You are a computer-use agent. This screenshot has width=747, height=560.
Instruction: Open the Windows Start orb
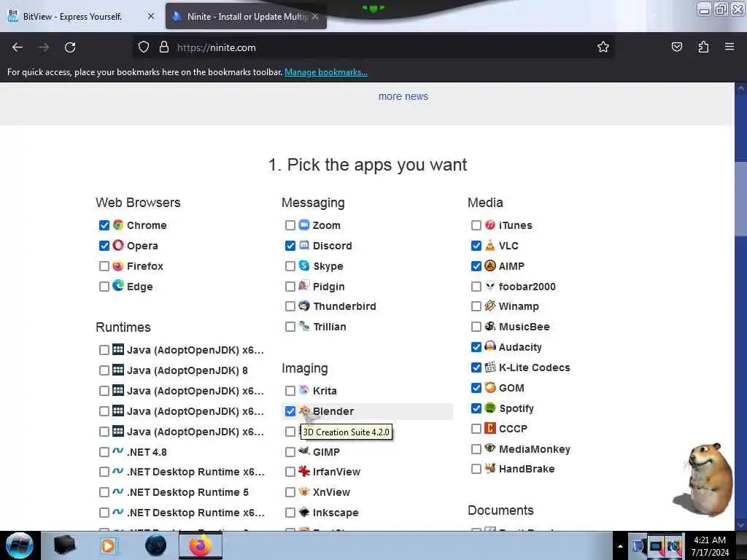20,545
